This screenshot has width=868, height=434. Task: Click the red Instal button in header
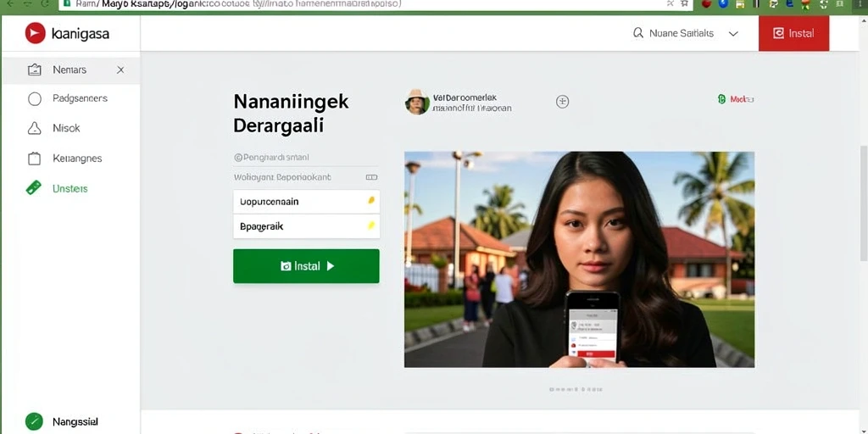tap(793, 33)
